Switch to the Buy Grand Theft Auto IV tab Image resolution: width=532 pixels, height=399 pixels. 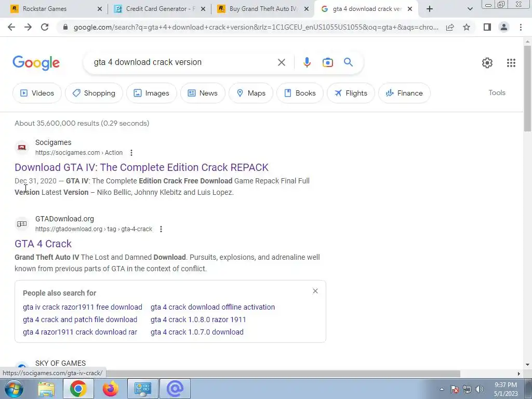(263, 9)
